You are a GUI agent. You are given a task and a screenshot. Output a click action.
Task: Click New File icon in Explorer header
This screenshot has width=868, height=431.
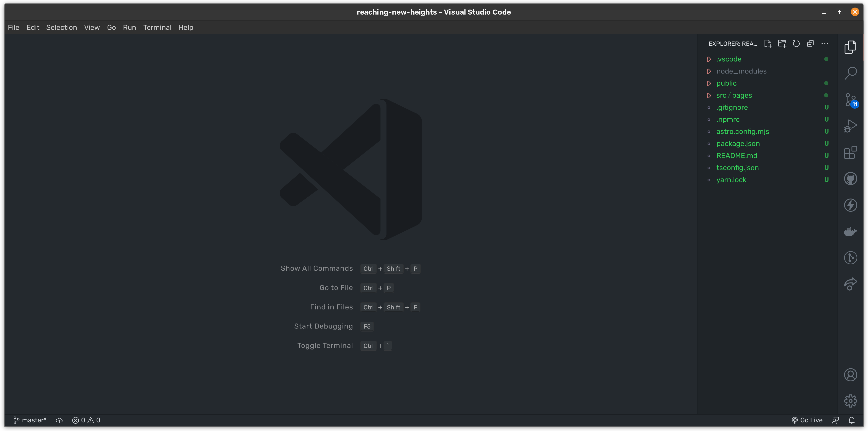(768, 44)
